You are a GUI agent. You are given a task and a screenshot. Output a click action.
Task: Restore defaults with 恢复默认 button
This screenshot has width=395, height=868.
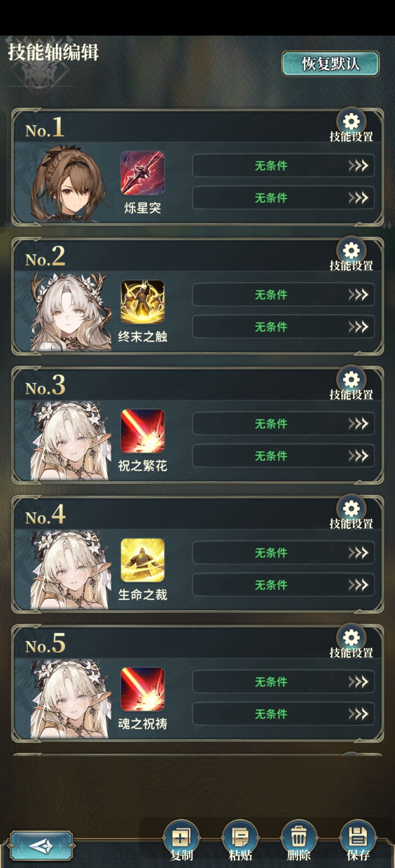click(x=330, y=64)
